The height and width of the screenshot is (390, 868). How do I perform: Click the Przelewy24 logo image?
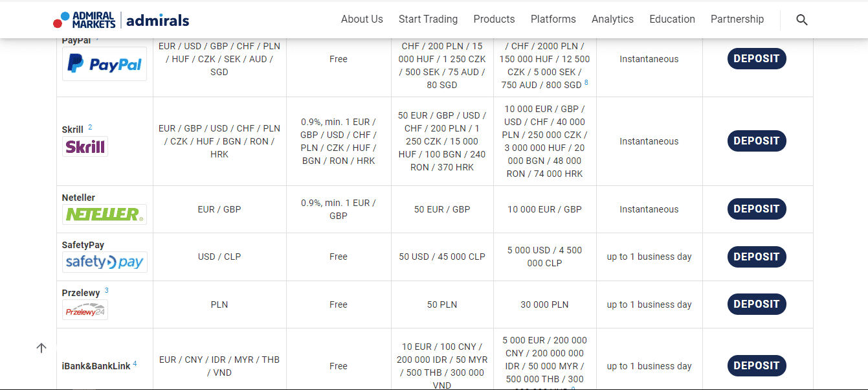click(85, 310)
